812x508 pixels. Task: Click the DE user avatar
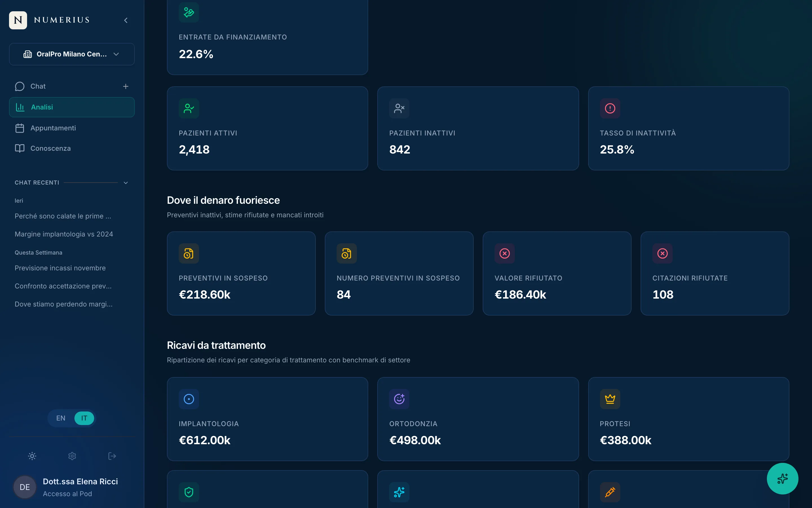tap(25, 487)
